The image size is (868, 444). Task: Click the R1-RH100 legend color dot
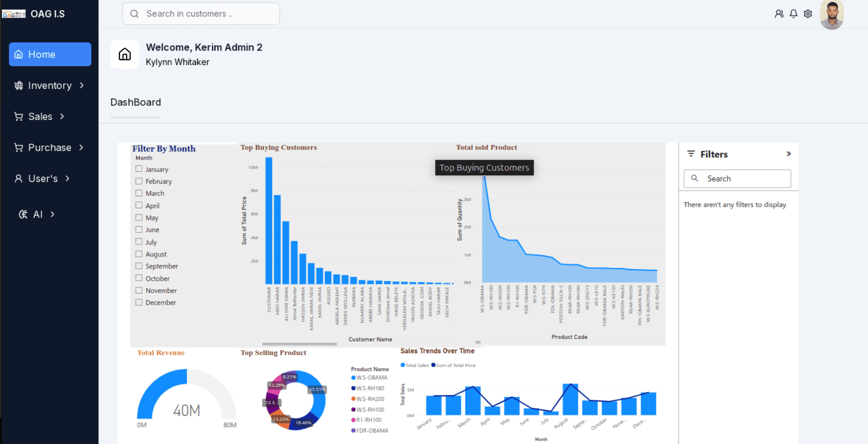pyautogui.click(x=354, y=420)
